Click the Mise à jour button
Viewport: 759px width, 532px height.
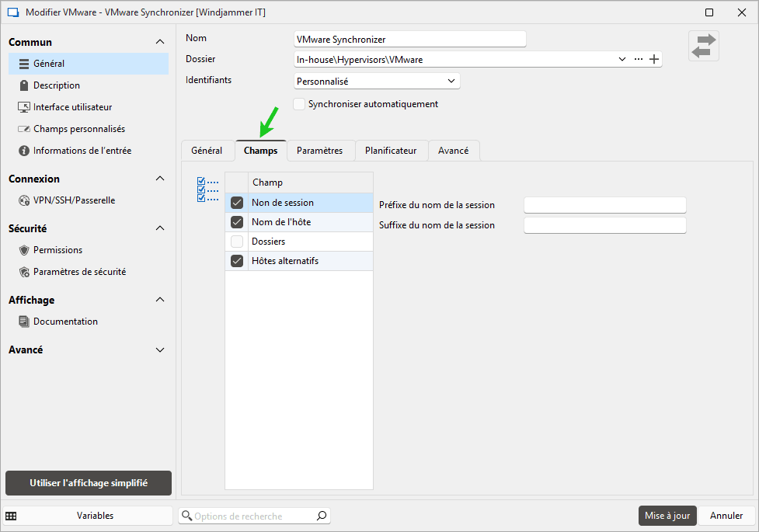(667, 516)
